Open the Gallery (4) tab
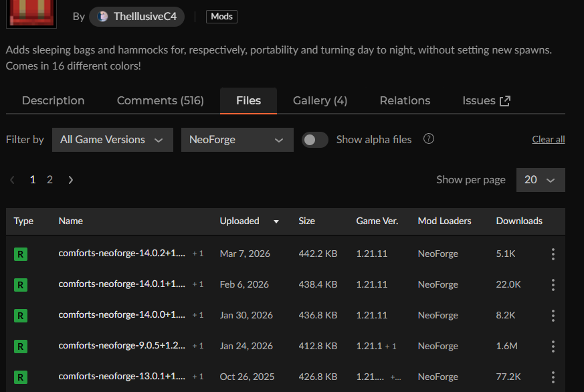Screen dimensions: 584x392 tap(320, 100)
